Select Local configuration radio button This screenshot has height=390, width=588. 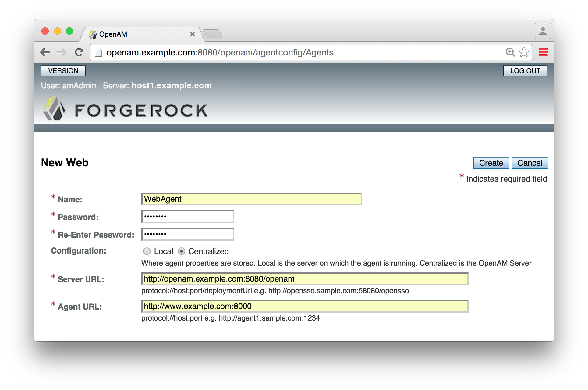coord(147,251)
